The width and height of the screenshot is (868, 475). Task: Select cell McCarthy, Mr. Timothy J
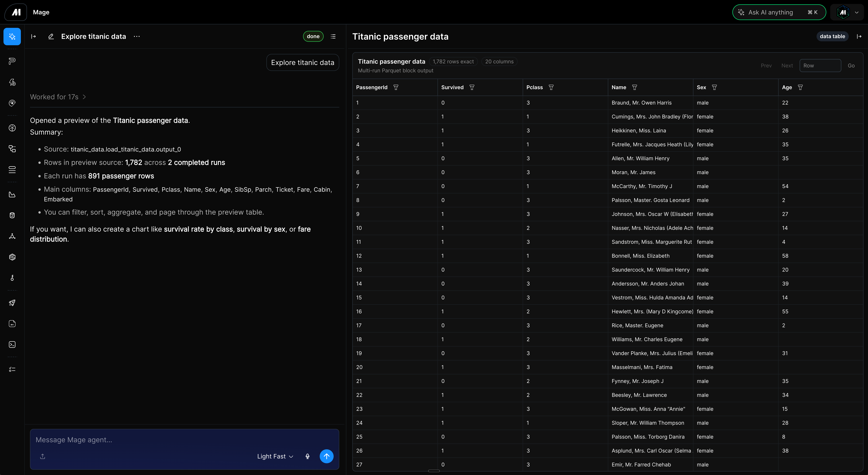point(650,186)
